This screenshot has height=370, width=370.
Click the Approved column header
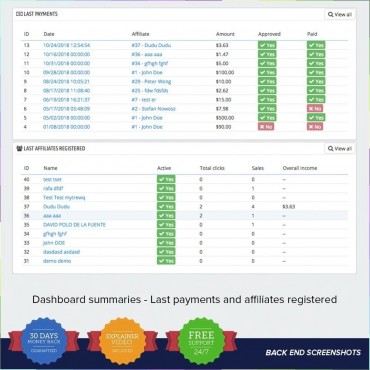pyautogui.click(x=269, y=34)
